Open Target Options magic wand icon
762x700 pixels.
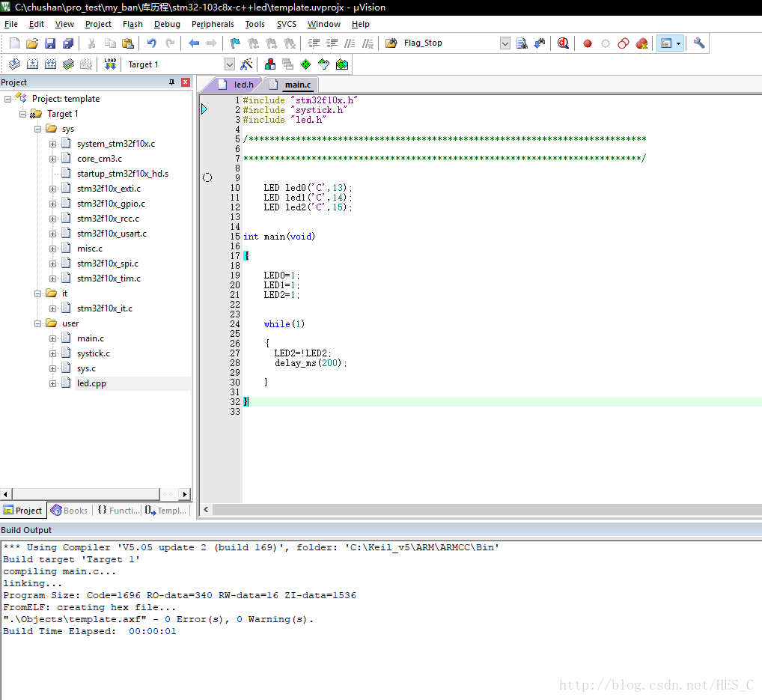coord(246,64)
